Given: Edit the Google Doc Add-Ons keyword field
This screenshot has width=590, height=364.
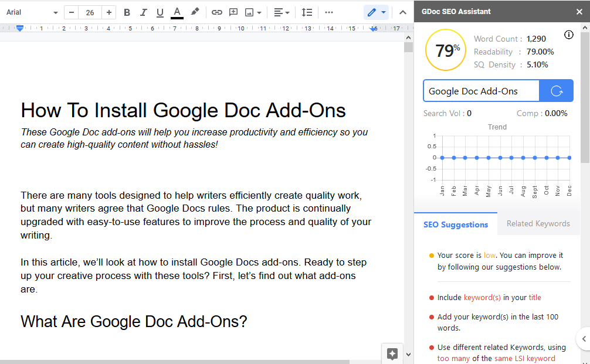Looking at the screenshot, I should point(481,91).
